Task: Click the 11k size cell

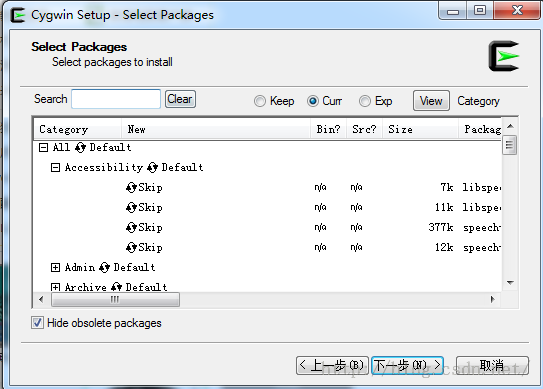Action: pyautogui.click(x=444, y=207)
